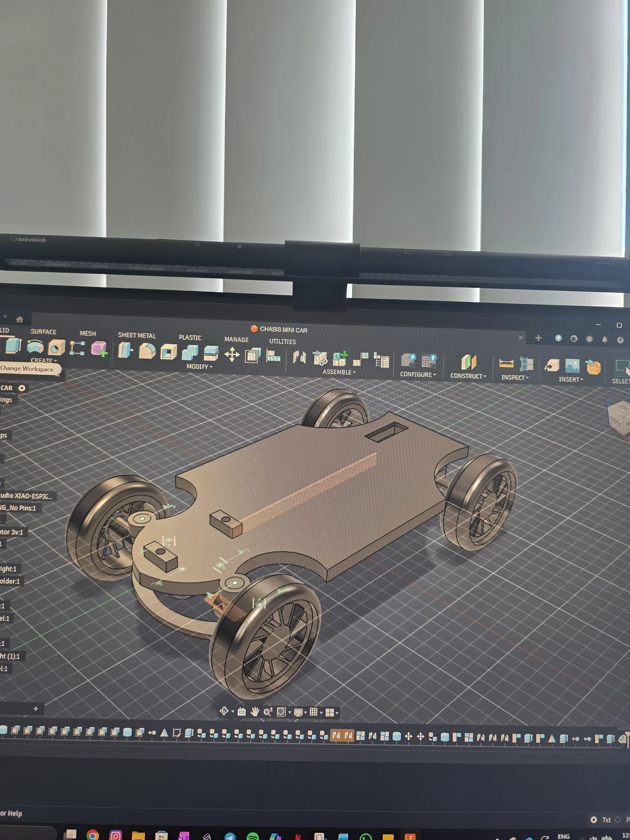
Task: Activate the CAR component radio button
Action: pyautogui.click(x=22, y=388)
